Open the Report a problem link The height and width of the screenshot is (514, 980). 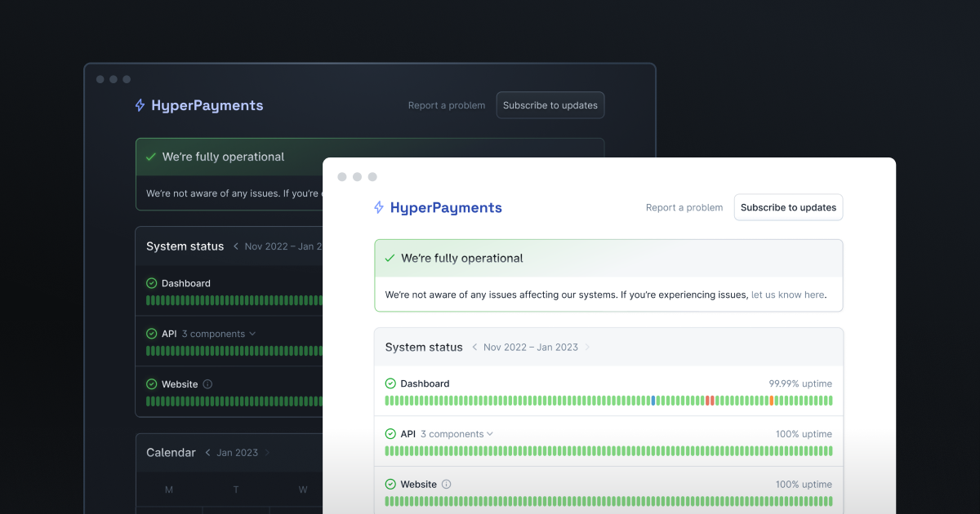pos(684,207)
